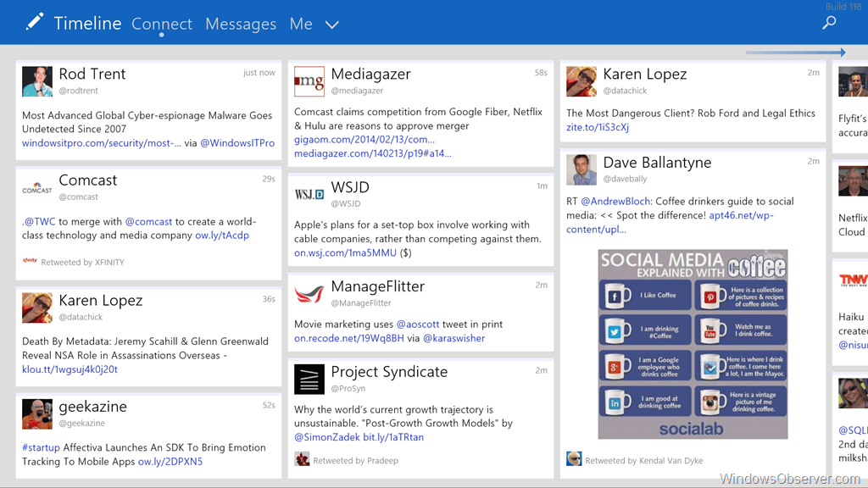Click the ManageFlitter bird logo avatar
Image resolution: width=868 pixels, height=488 pixels.
309,294
